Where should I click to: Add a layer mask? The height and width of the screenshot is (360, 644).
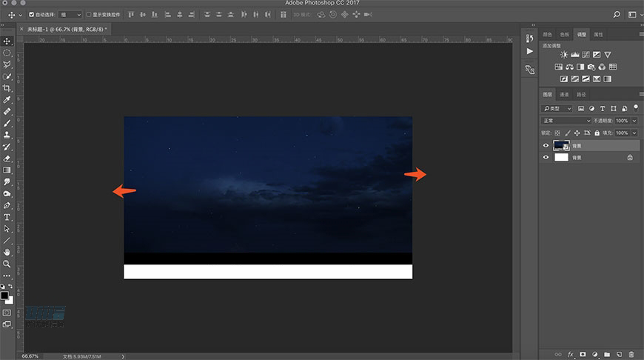[x=583, y=354]
